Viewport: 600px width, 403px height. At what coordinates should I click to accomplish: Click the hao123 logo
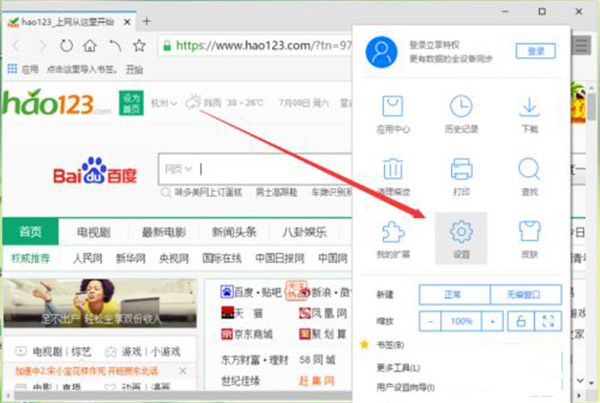[x=57, y=103]
